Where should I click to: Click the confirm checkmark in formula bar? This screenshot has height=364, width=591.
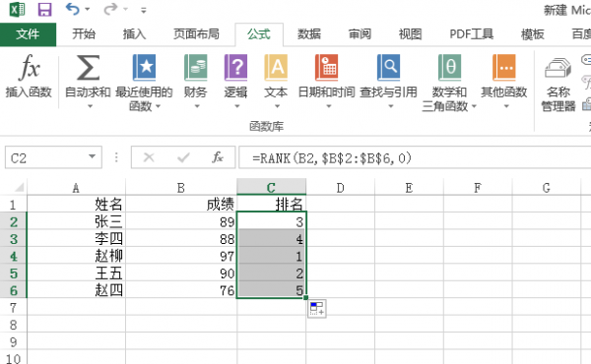tap(183, 157)
